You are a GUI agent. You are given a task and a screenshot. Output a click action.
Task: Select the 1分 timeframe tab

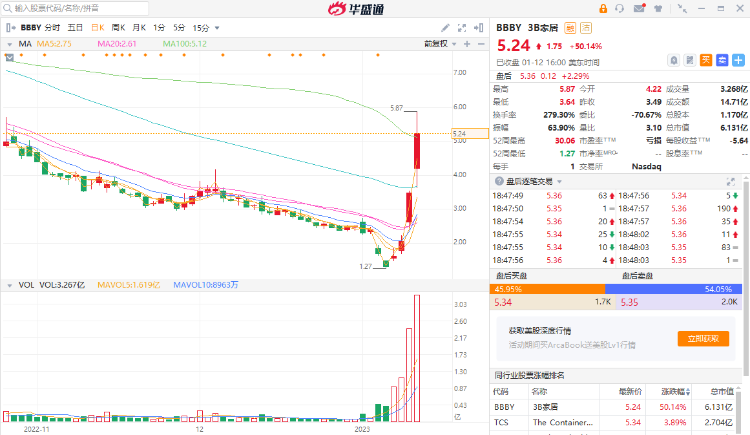(159, 28)
